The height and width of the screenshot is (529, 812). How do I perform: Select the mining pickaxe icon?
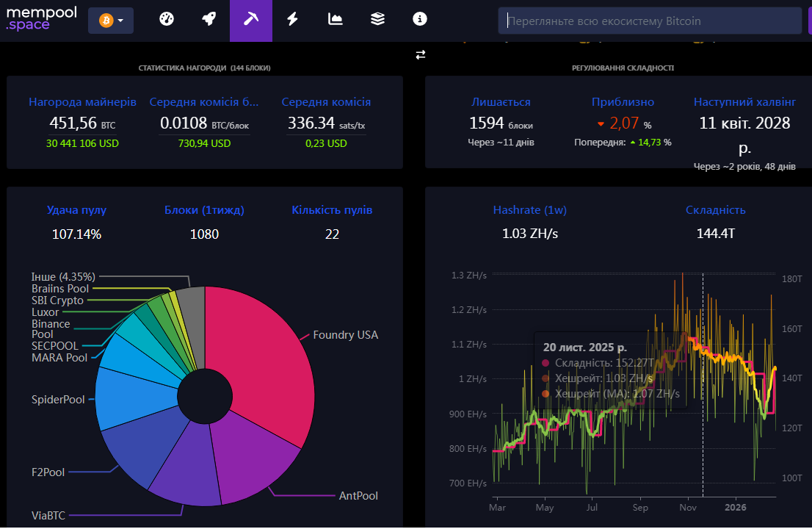[251, 20]
